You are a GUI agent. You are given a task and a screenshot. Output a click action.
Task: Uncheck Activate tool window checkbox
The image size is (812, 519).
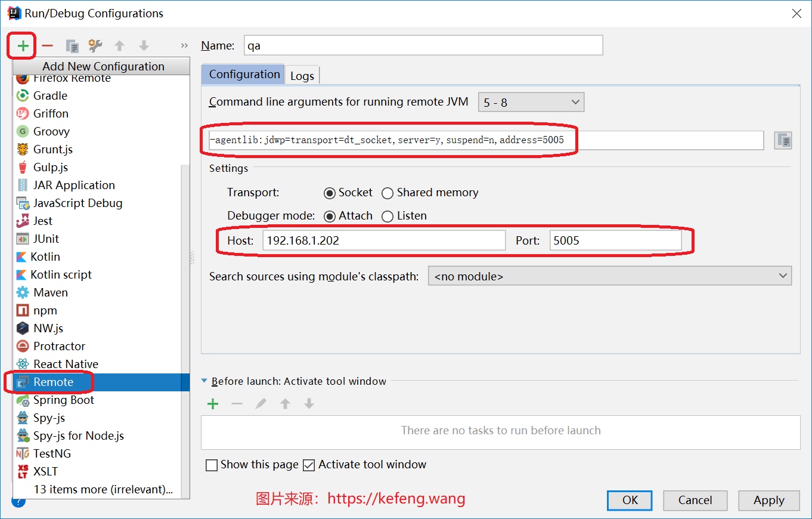[x=309, y=465]
